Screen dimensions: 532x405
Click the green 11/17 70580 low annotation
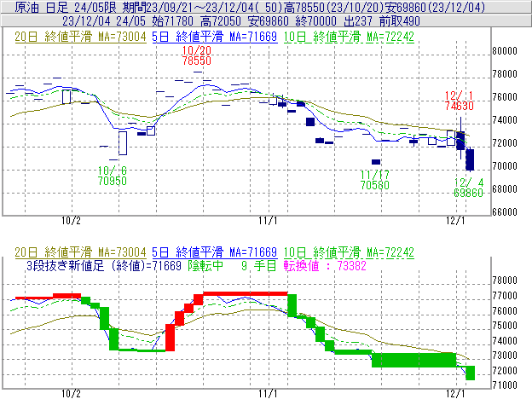point(374,180)
